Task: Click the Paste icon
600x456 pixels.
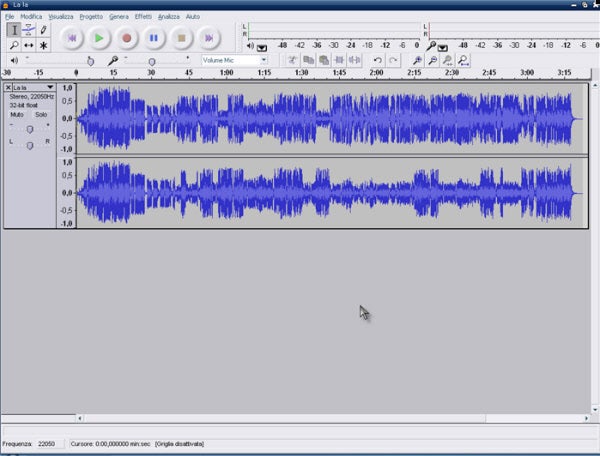Action: [324, 60]
